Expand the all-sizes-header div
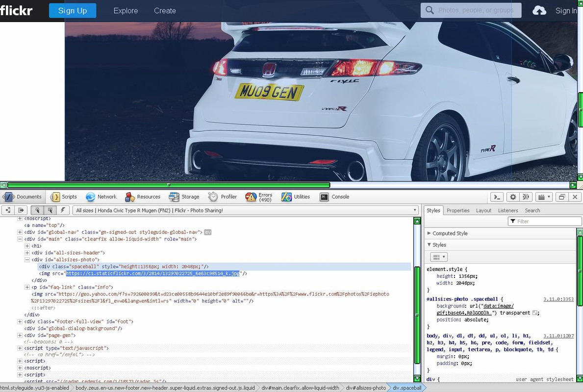 point(27,253)
